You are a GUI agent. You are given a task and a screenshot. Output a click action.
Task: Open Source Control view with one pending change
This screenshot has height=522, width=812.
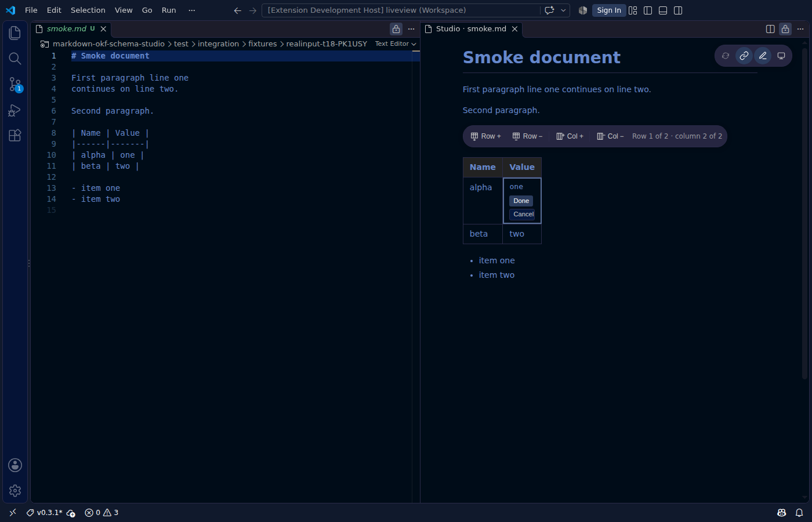pos(15,85)
